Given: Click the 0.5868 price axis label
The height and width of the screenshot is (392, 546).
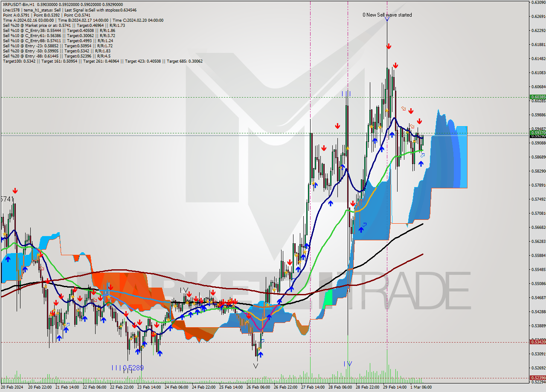Looking at the screenshot, I should [539, 157].
